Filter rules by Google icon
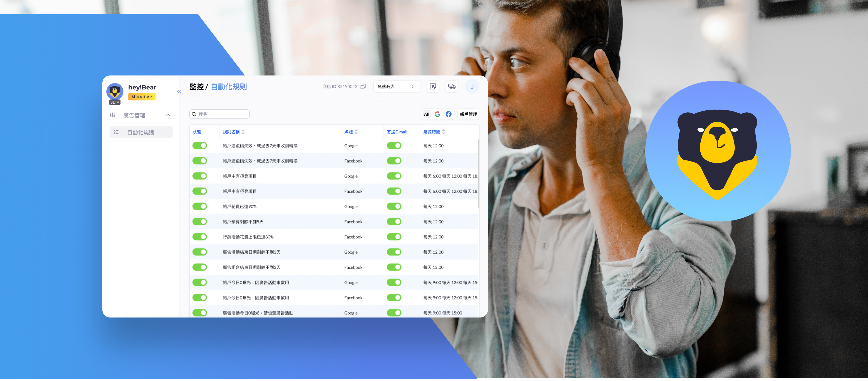 click(437, 114)
